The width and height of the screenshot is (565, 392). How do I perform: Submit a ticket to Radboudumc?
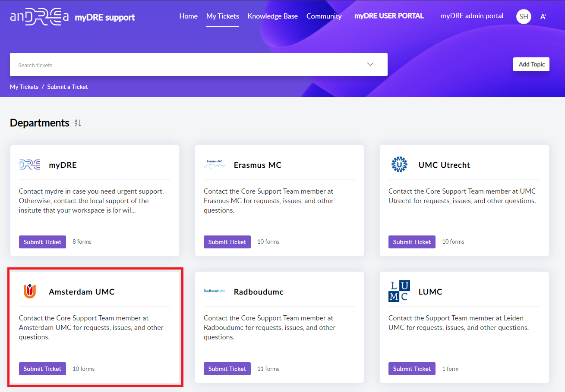(227, 369)
